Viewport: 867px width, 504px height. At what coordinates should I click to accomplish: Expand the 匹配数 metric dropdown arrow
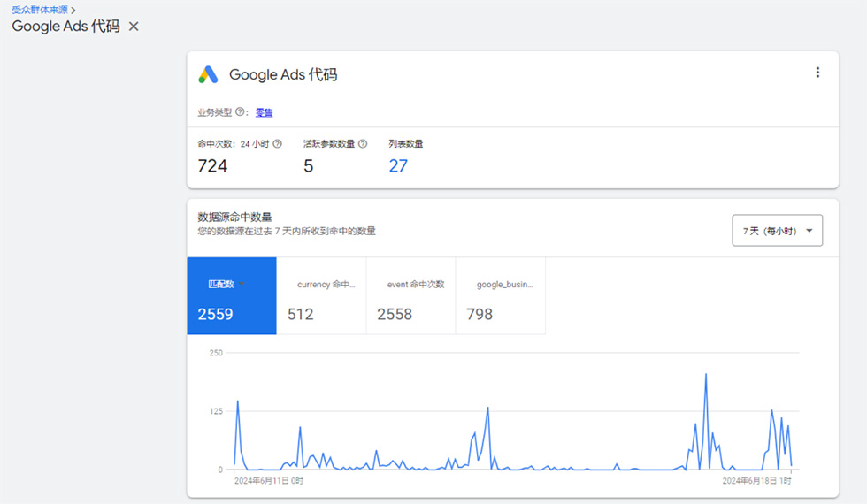click(x=242, y=285)
